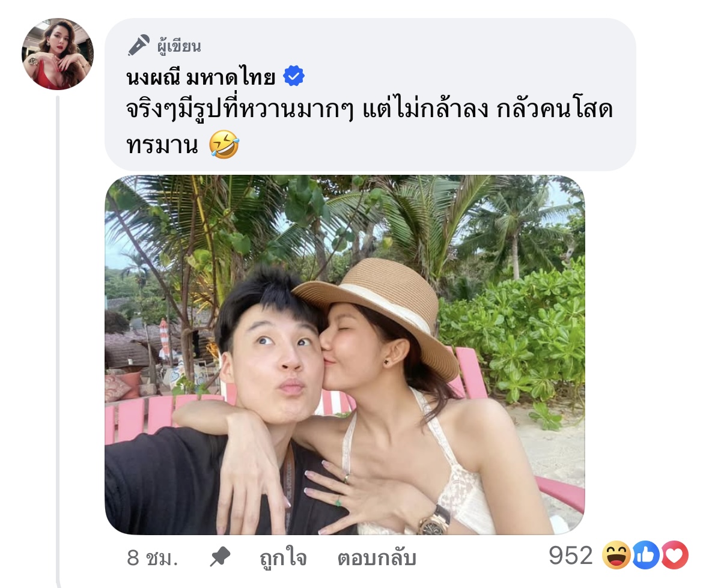Click the pin icon beside timestamp
Screen dimensions: 703x588
(x=220, y=557)
